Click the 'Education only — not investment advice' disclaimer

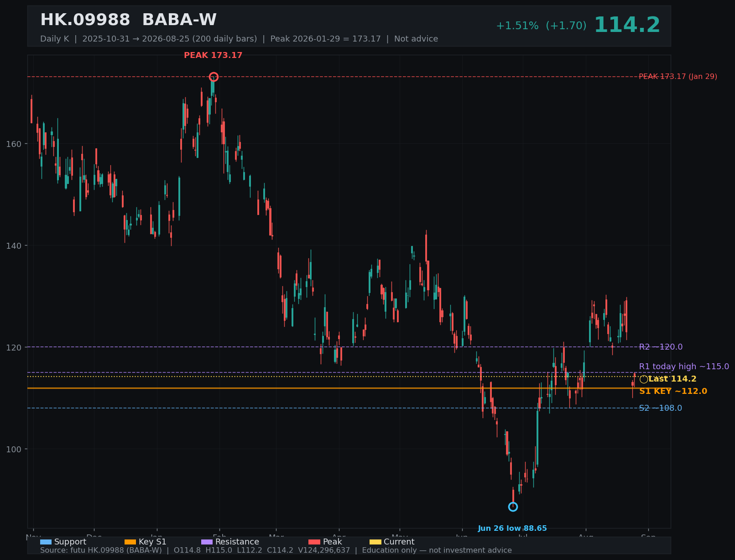coord(437,550)
